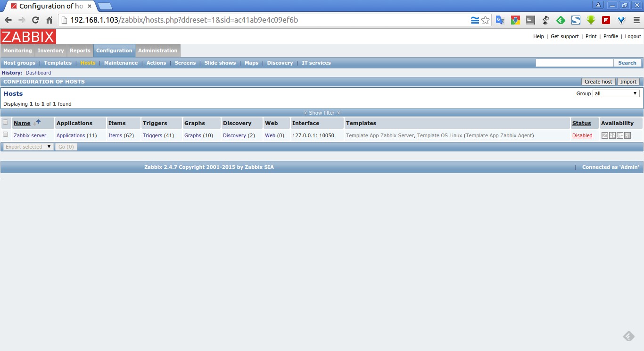
Task: Click the Import button
Action: click(628, 82)
